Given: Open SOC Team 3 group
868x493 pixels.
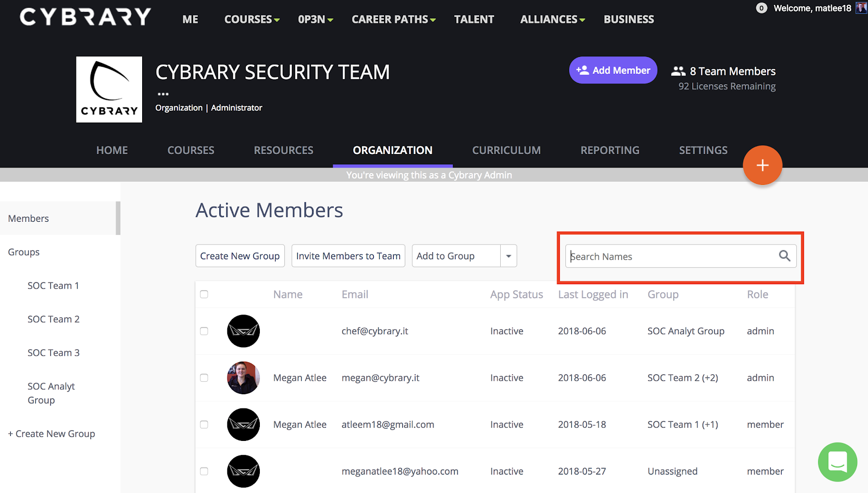Looking at the screenshot, I should pos(53,353).
